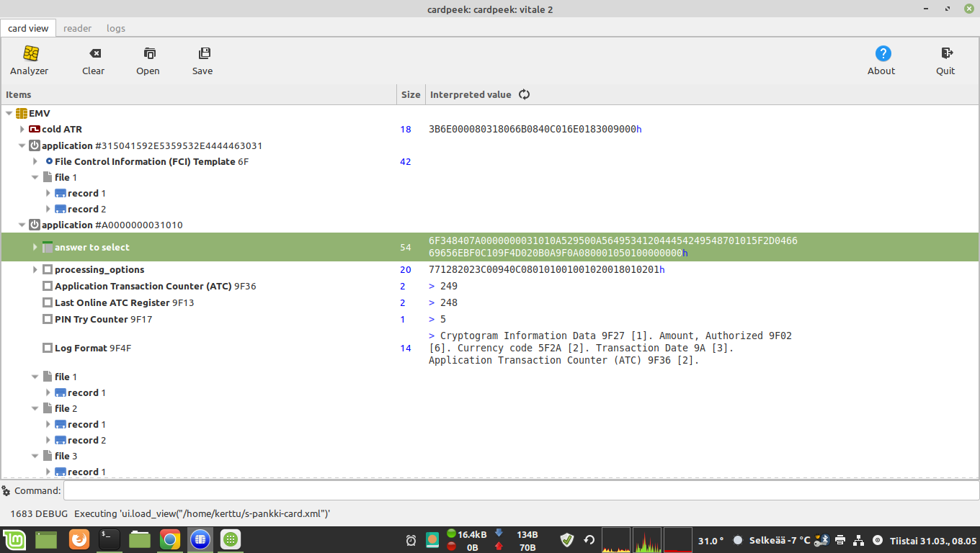Open Google Chrome from the taskbar
Viewport: 980px width, 553px height.
169,539
